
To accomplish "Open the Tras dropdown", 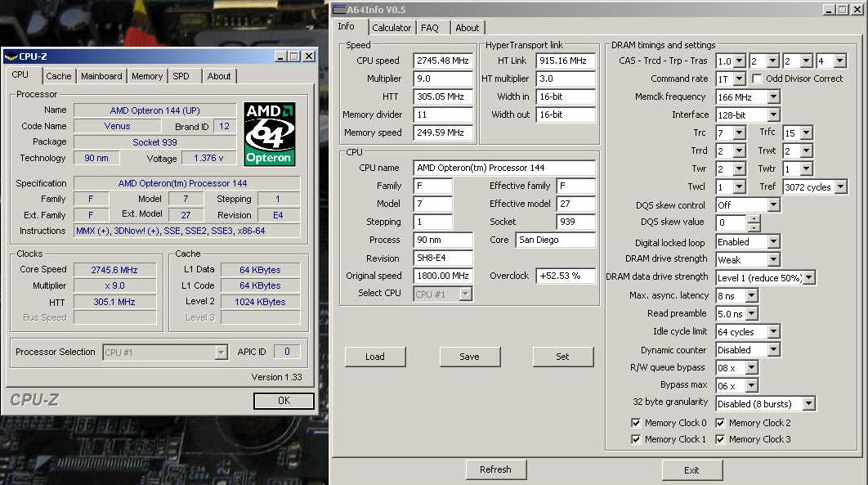I will (x=839, y=61).
